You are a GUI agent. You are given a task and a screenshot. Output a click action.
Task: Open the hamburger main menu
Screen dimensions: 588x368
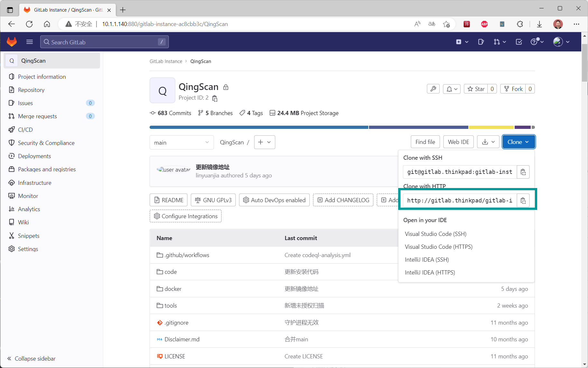pyautogui.click(x=30, y=42)
